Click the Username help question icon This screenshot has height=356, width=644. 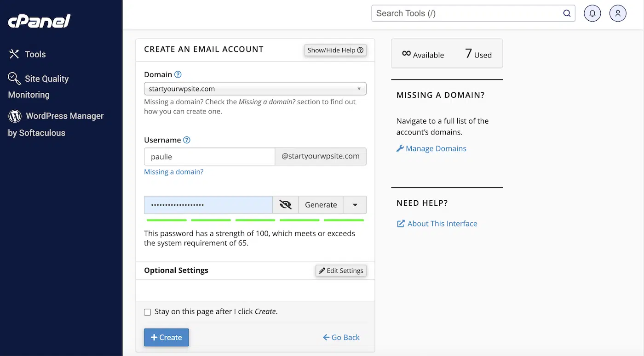pos(187,140)
